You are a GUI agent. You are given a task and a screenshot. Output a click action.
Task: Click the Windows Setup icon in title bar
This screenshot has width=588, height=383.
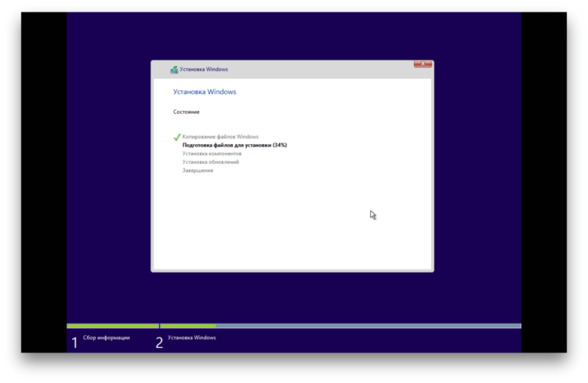coord(174,70)
